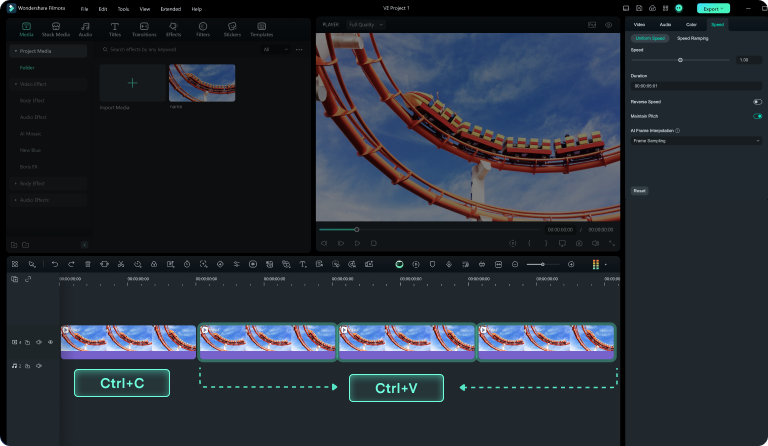Hide the video track with eye icon
768x446 pixels.
50,342
